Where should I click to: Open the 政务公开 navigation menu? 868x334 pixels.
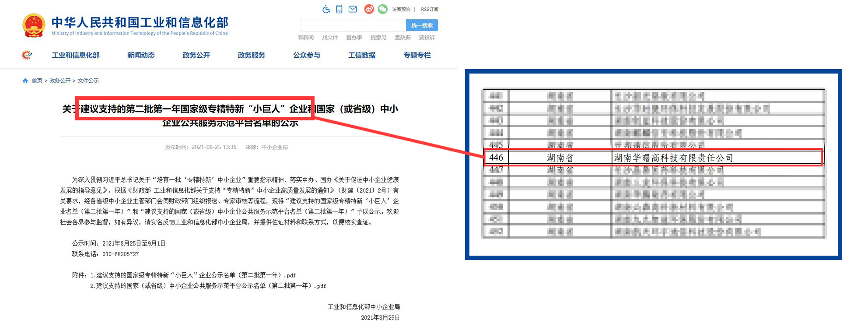[196, 55]
